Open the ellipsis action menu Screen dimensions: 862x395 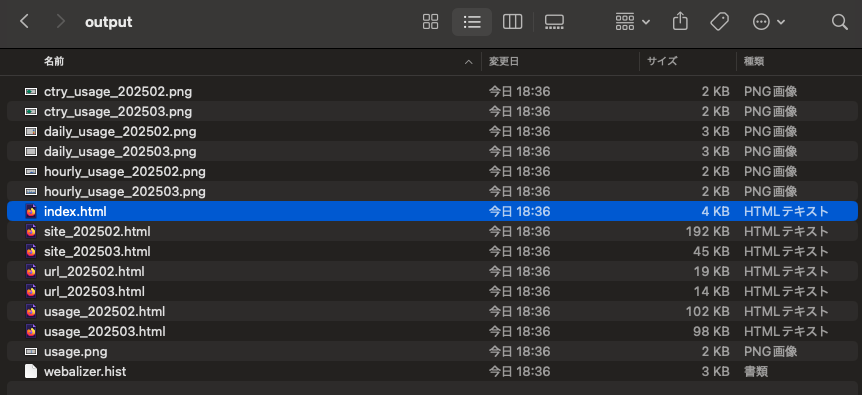[x=769, y=22]
